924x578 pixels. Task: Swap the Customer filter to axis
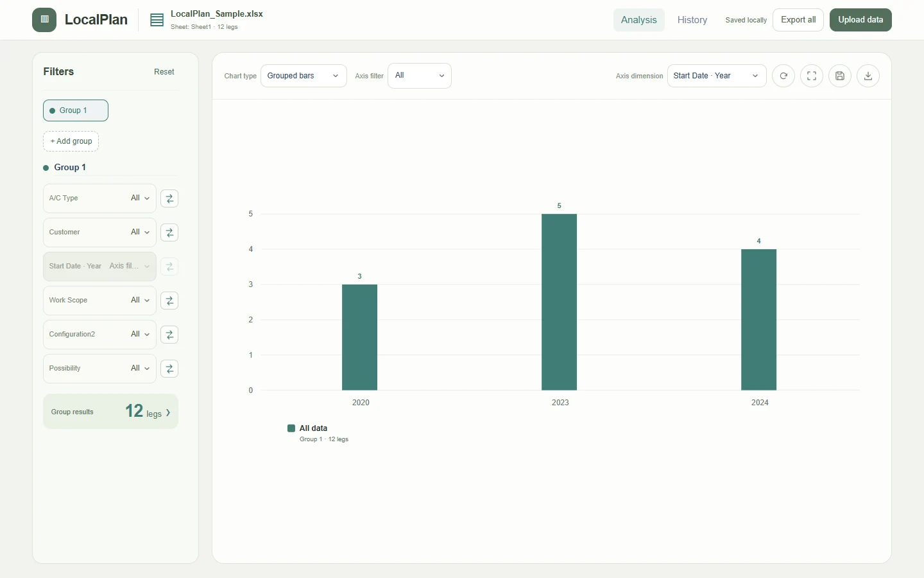[169, 232]
